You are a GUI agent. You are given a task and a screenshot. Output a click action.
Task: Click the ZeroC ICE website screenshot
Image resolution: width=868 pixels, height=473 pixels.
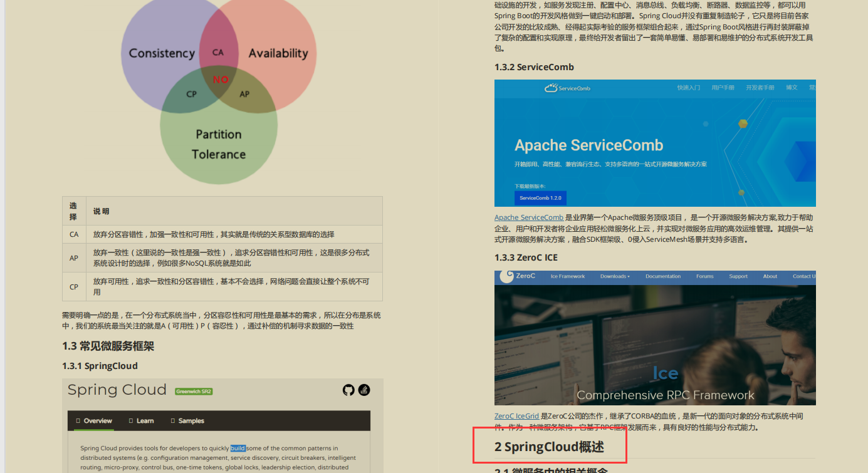(x=655, y=338)
